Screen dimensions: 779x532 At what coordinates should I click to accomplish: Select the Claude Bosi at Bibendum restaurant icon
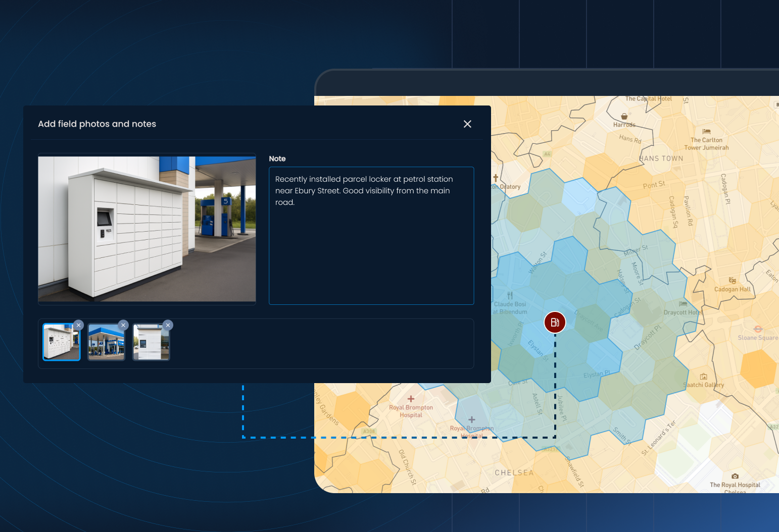(x=510, y=295)
